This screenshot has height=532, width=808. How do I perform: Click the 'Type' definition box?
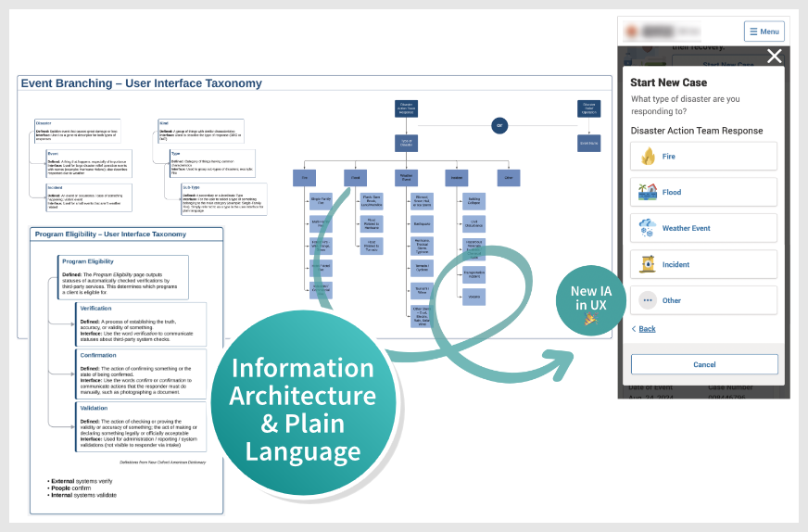212,164
